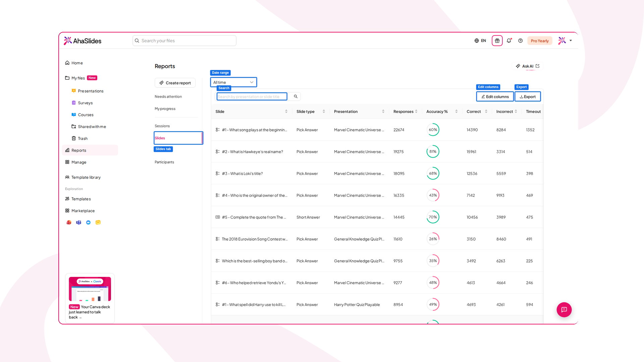Open the Sessions tab
Viewport: 644px width, 362px height.
coord(162,126)
